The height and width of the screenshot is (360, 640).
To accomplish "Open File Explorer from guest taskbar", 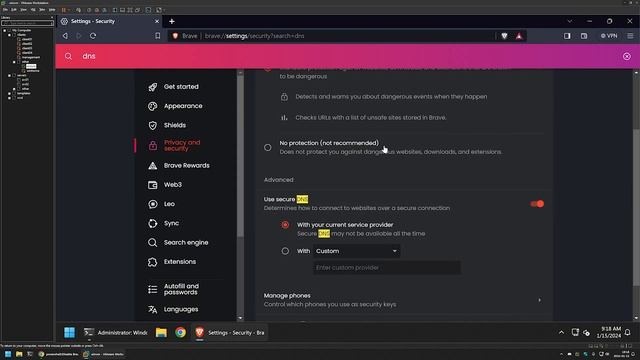I will [x=161, y=333].
